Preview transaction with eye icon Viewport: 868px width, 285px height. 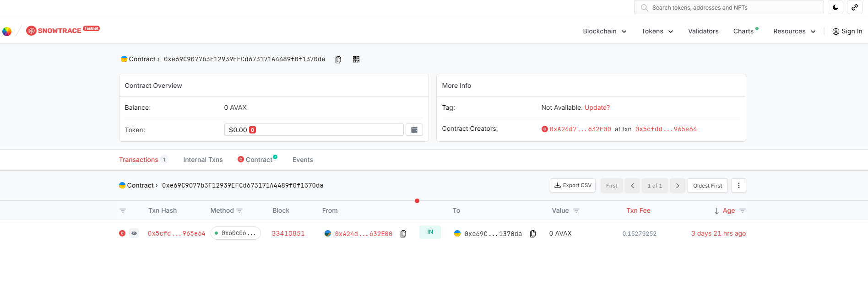coord(134,233)
